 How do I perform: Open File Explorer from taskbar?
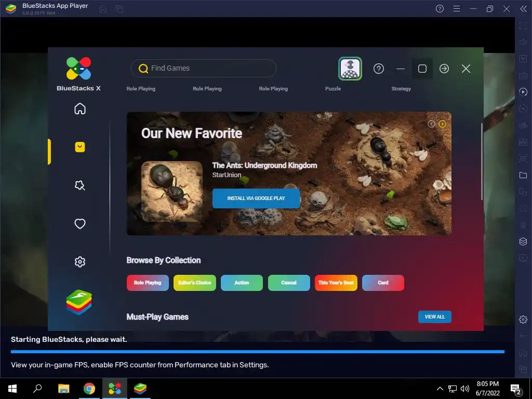[63, 389]
